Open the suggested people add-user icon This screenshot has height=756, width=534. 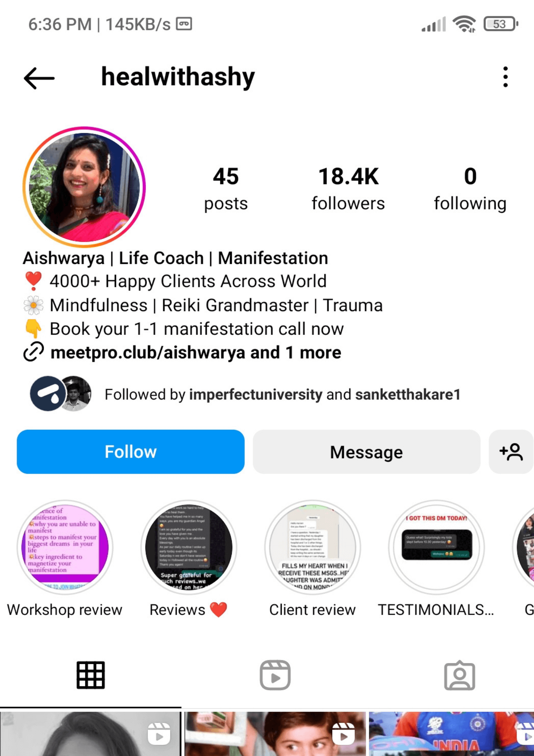tap(511, 452)
